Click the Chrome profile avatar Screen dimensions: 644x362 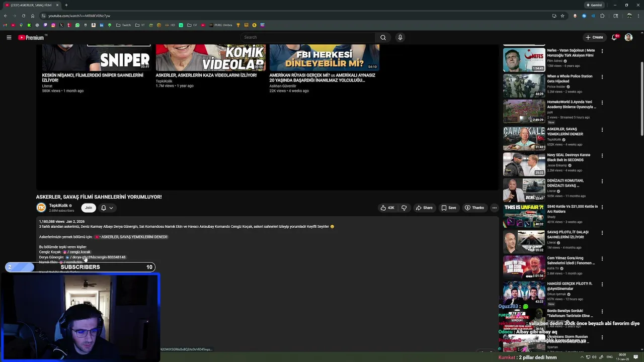pos(629,16)
